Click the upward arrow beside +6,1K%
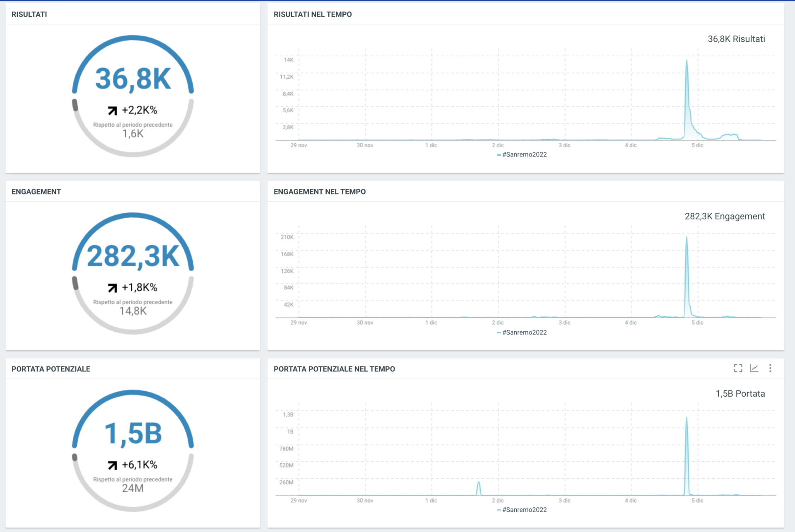The width and height of the screenshot is (795, 532). point(112,465)
